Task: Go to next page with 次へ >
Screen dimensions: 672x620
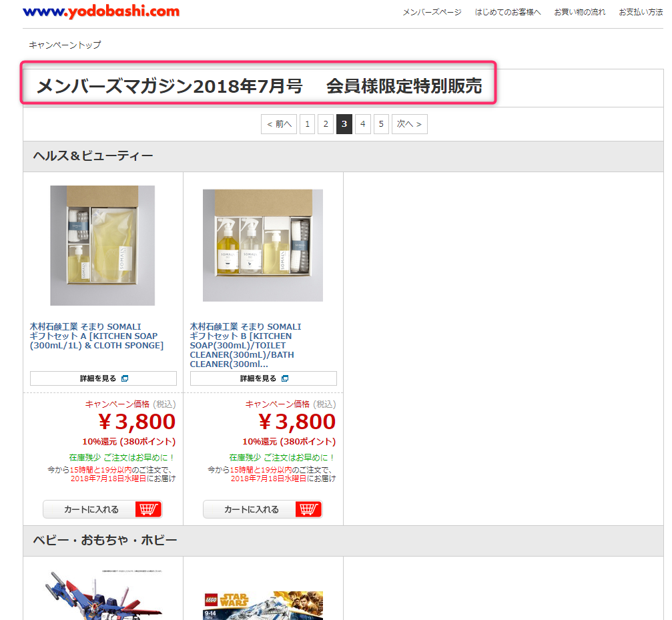Action: pos(409,124)
